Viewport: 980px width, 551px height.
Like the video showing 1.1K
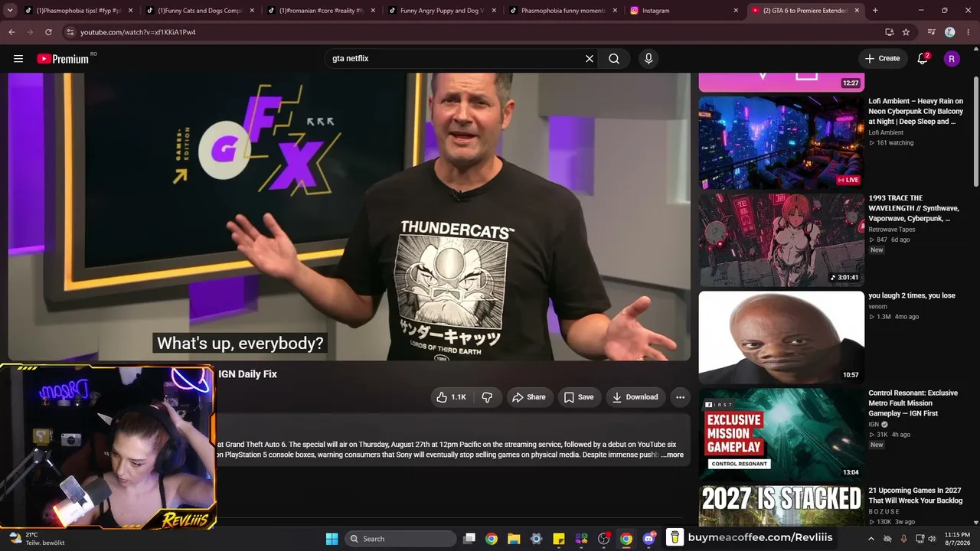451,397
